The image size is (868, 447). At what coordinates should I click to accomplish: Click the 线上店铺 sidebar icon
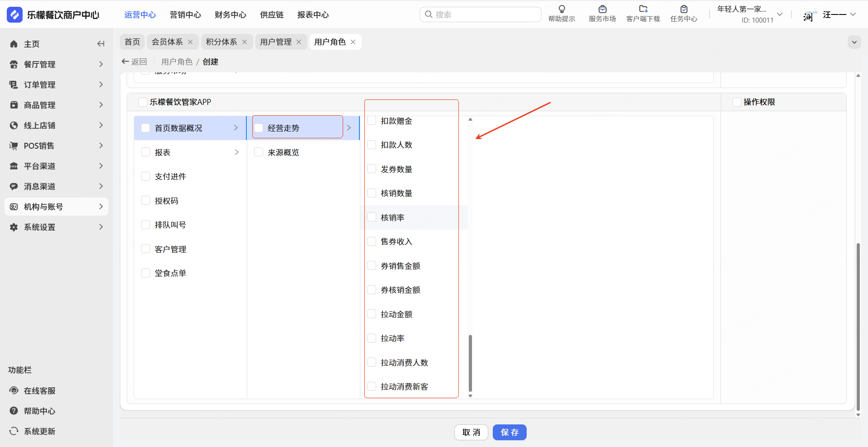click(14, 125)
